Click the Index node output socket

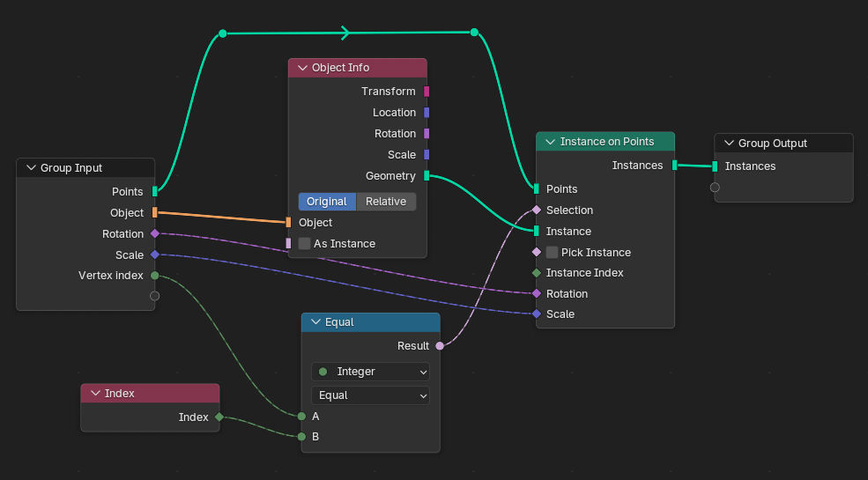pyautogui.click(x=219, y=417)
